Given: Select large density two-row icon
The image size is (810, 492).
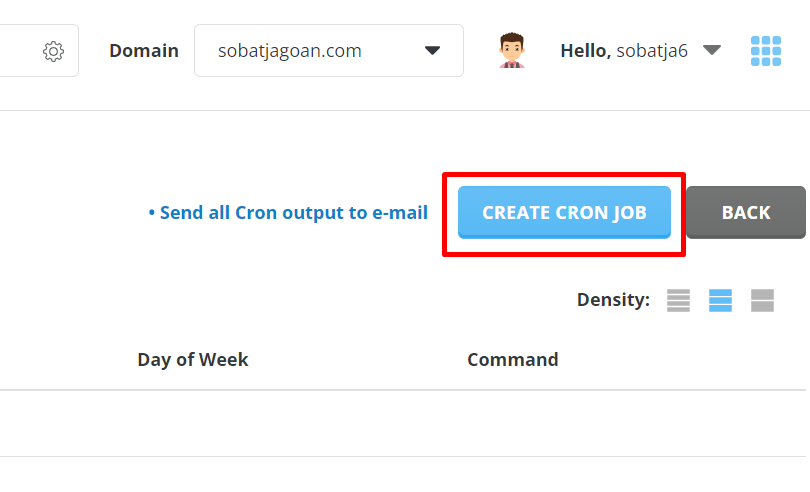Looking at the screenshot, I should [x=762, y=300].
